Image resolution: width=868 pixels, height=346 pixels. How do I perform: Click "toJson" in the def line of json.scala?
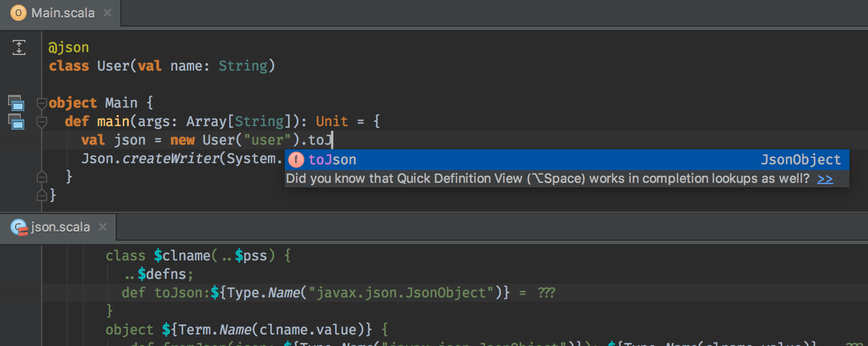tap(178, 293)
